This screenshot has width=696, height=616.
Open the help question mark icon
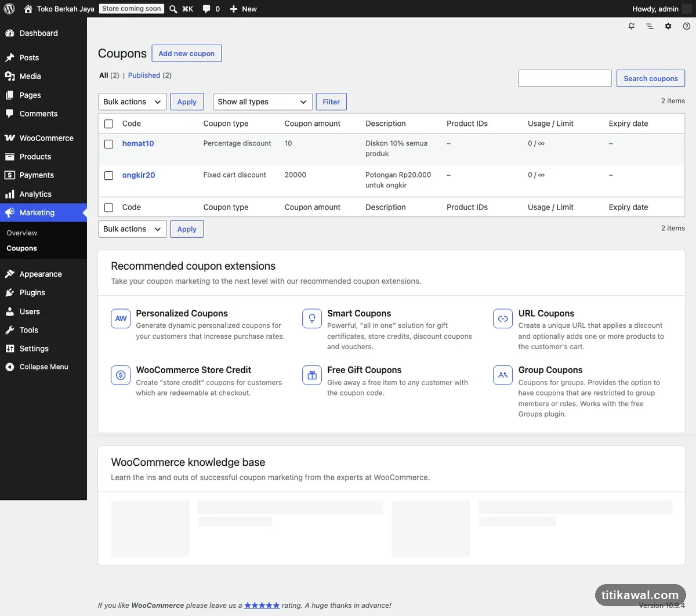(x=687, y=26)
